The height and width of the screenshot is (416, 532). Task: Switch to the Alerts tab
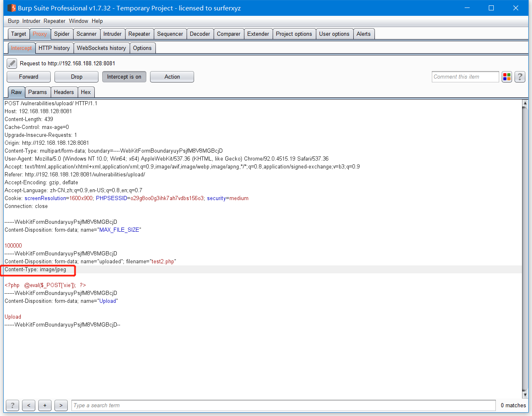click(x=364, y=34)
